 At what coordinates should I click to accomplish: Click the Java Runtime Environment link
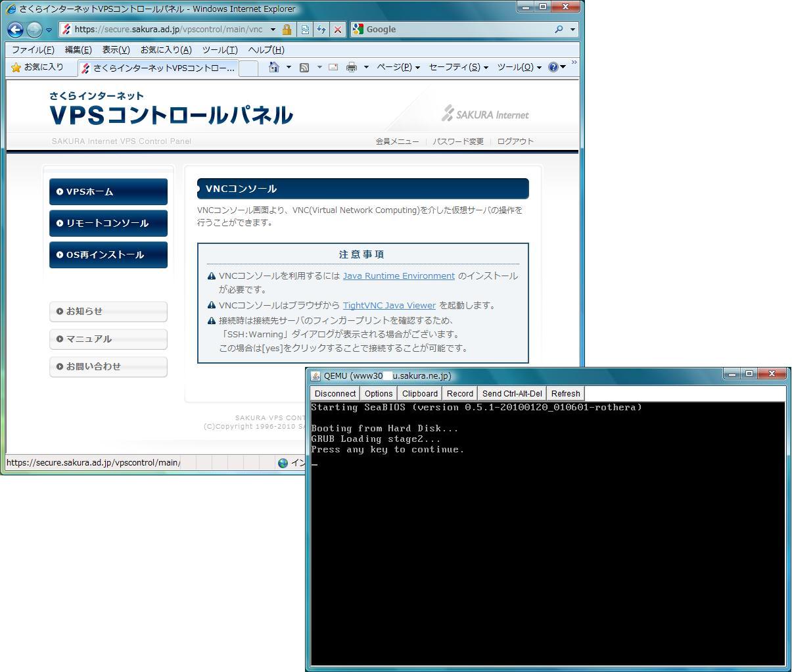click(x=398, y=276)
